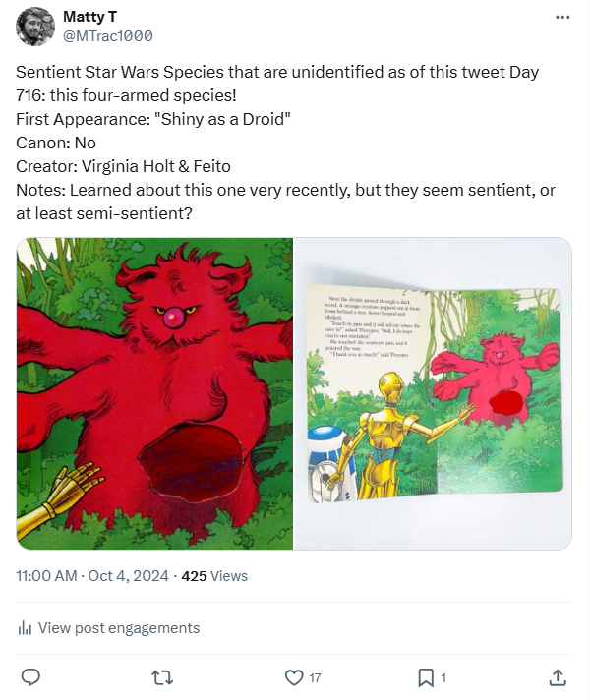Open Matty T's profile avatar picture

35,27
